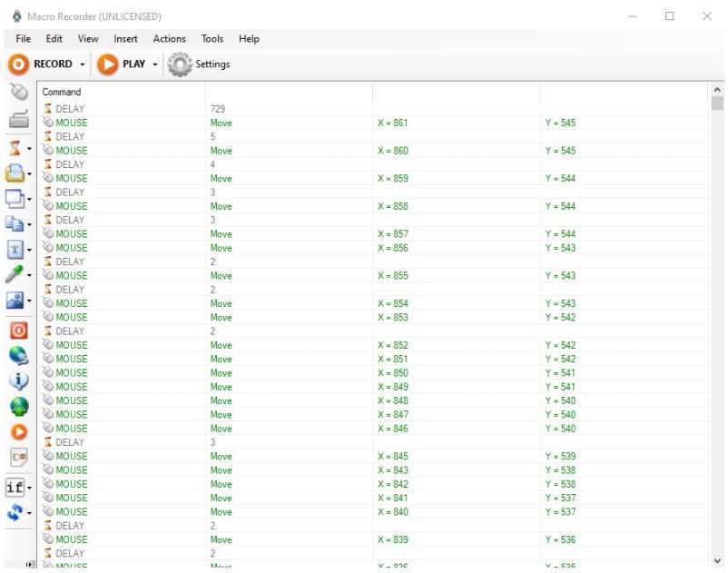Click the if condition icon in sidebar

click(15, 488)
